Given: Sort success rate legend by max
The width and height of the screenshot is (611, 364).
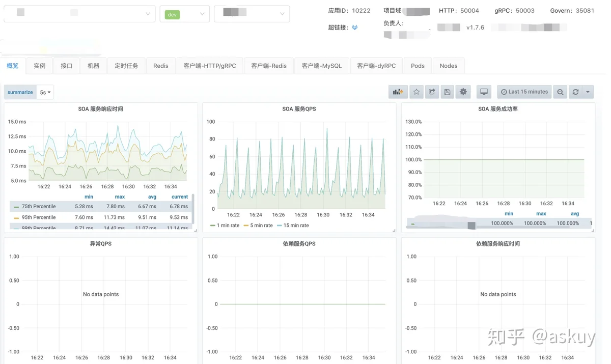Looking at the screenshot, I should (x=541, y=214).
